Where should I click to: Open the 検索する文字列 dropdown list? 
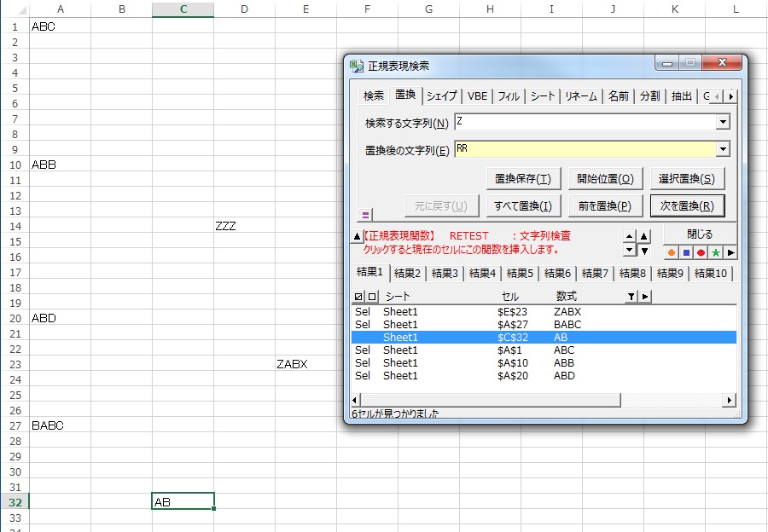[723, 122]
